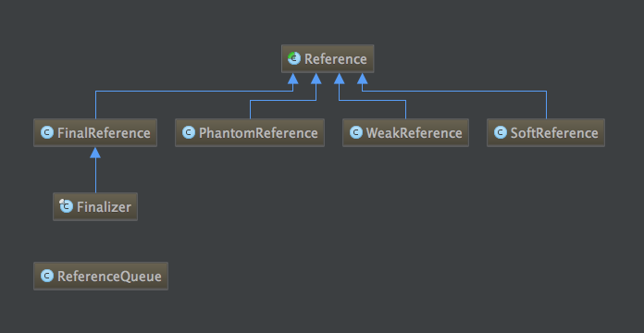
Task: Select the SoftReference node label
Action: coord(554,133)
